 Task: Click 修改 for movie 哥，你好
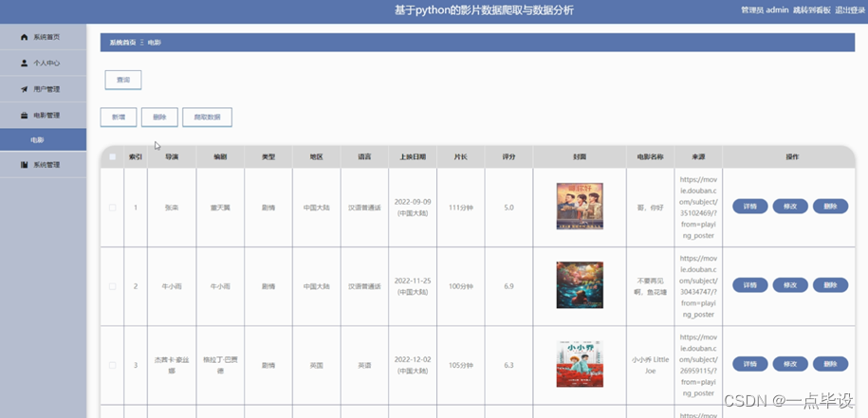tap(790, 207)
